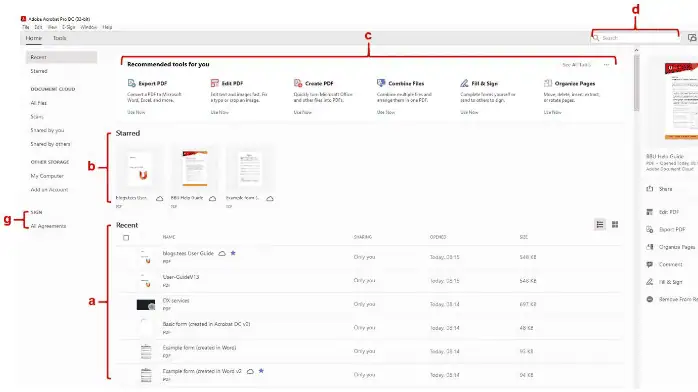Screen dimensions: 698x392
Task: Click the cloud icon beside Example form Word v2 row
Action: [x=250, y=372]
